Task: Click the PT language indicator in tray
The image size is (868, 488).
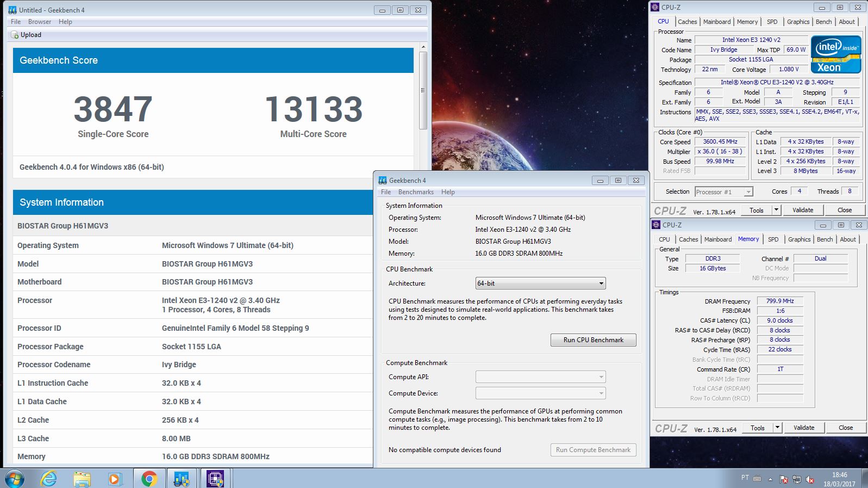Action: point(745,478)
